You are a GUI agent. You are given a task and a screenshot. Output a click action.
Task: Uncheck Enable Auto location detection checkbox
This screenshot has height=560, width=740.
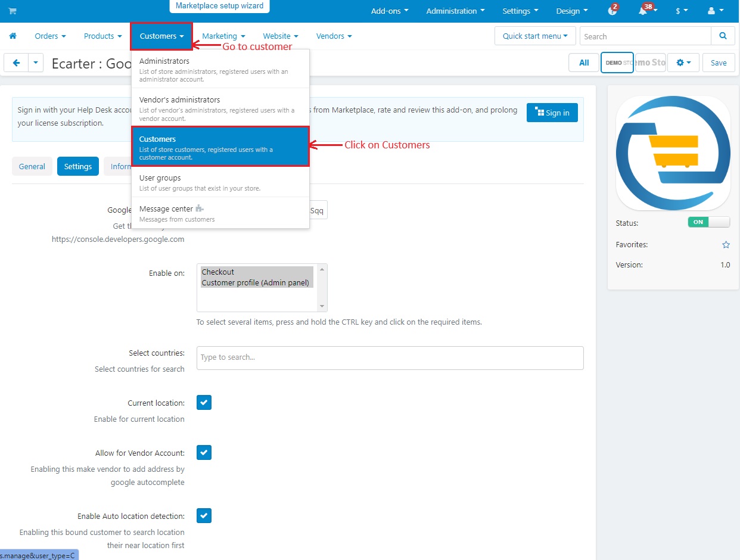coord(204,515)
